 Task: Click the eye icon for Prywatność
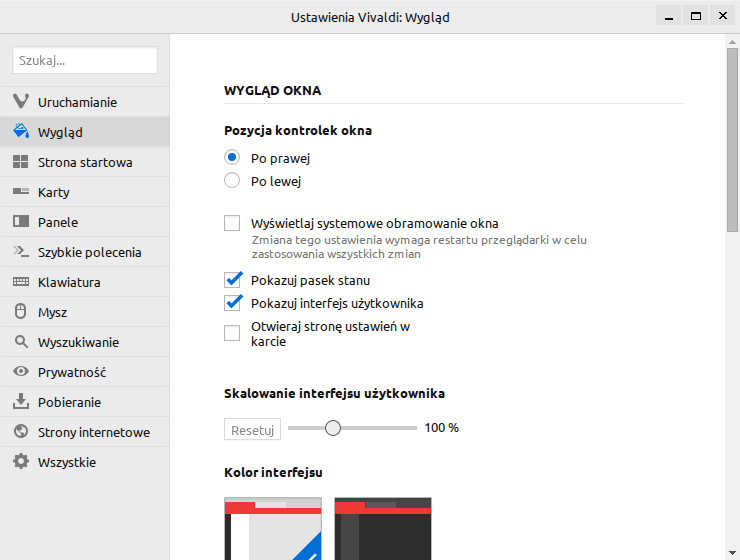(21, 371)
